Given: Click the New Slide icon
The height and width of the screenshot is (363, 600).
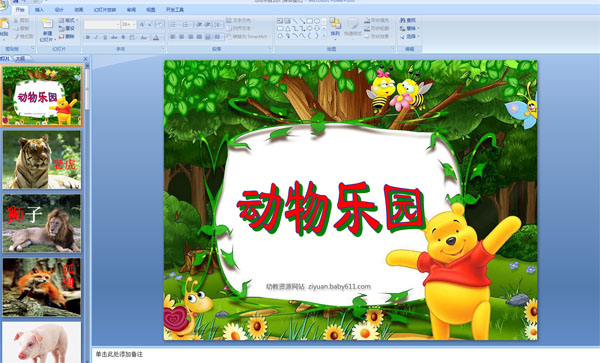Looking at the screenshot, I should 47,24.
